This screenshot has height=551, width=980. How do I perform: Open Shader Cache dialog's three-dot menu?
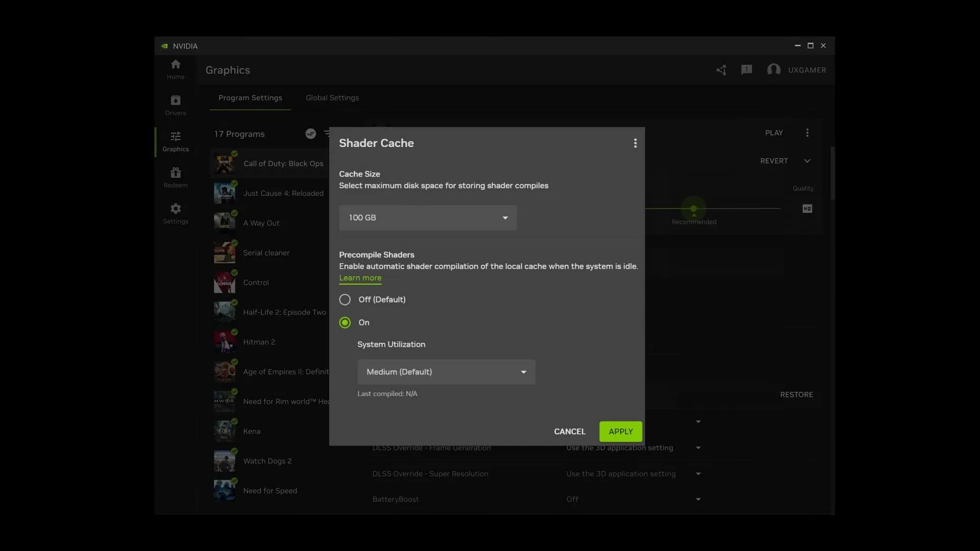click(635, 143)
